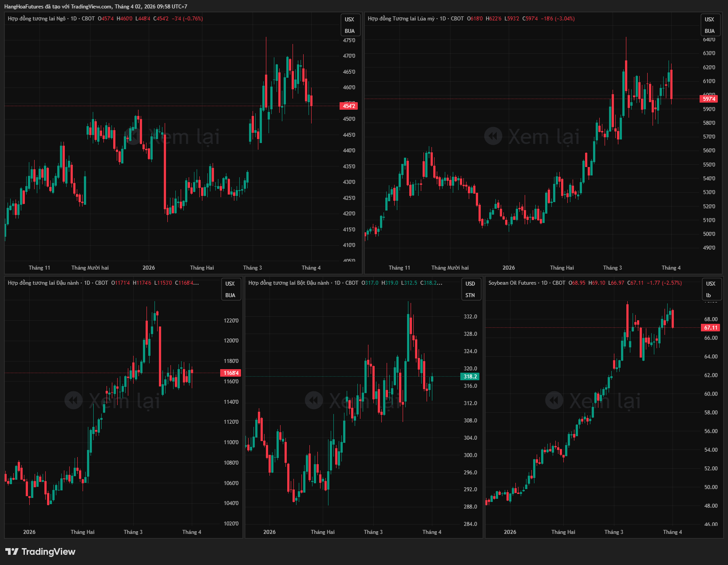Click the Soybean Oil current price label 67.11
This screenshot has width=728, height=565.
point(711,328)
